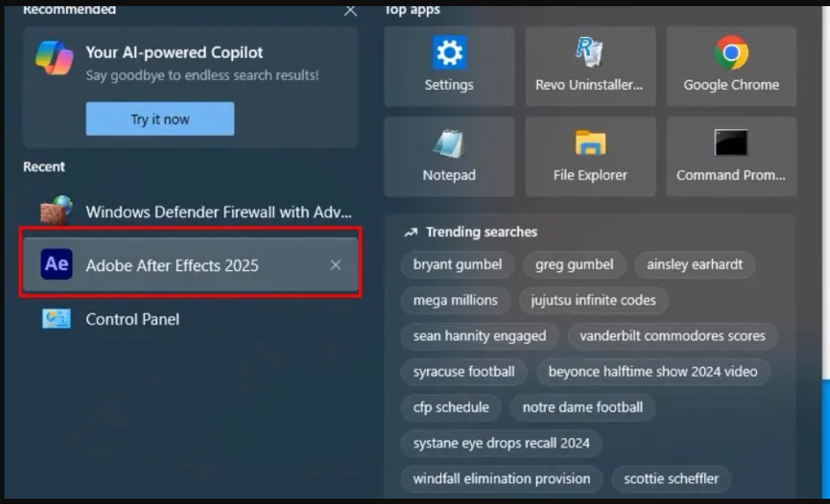Click the Try it now button
This screenshot has width=830, height=504.
pos(160,119)
